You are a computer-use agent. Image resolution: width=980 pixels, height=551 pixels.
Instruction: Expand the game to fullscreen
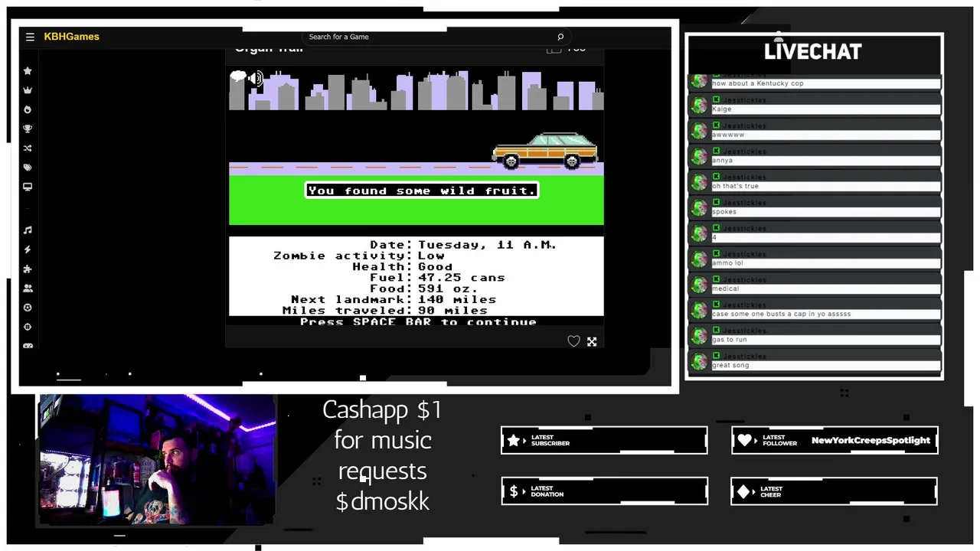592,341
